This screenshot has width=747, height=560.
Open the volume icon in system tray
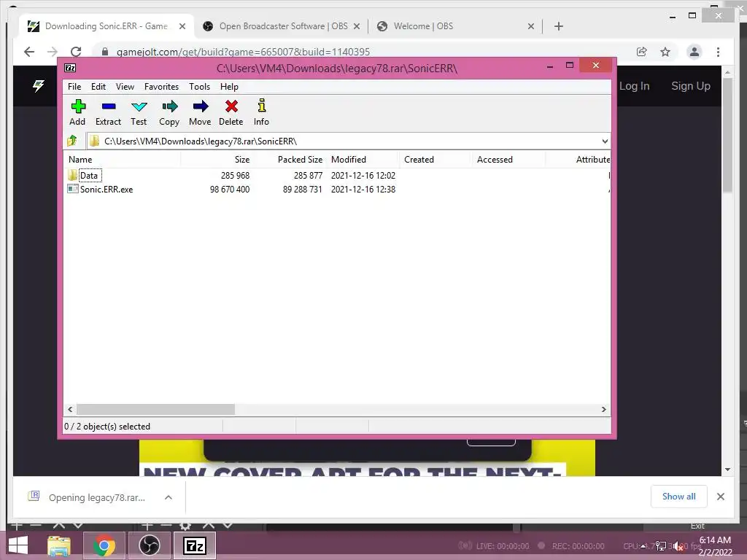678,546
